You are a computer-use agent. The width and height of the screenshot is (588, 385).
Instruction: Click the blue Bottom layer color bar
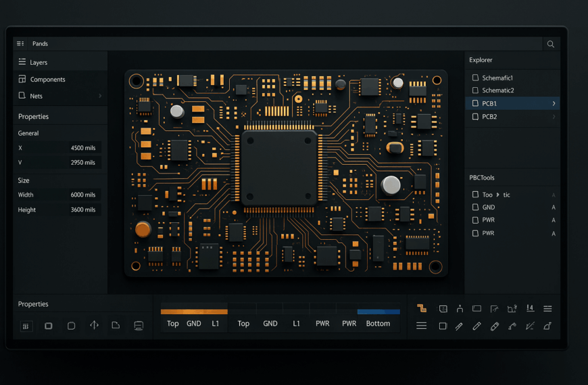[x=378, y=311]
